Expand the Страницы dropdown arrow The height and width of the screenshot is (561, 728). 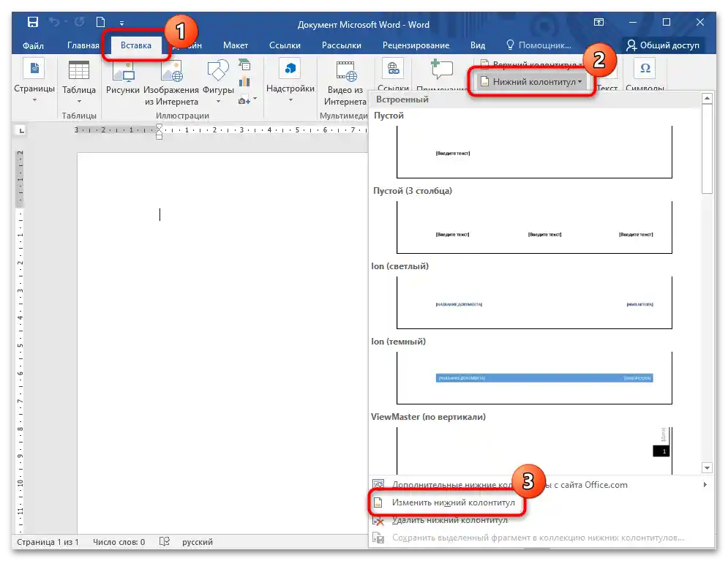click(34, 99)
